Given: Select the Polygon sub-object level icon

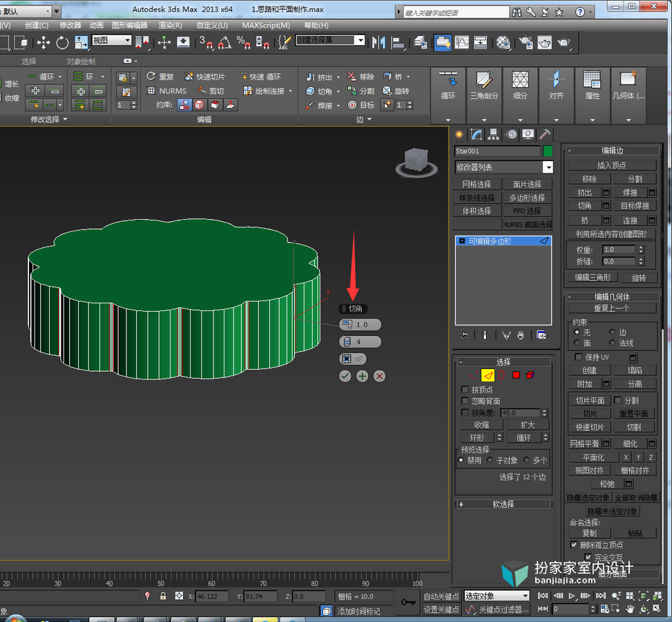Looking at the screenshot, I should click(x=516, y=375).
